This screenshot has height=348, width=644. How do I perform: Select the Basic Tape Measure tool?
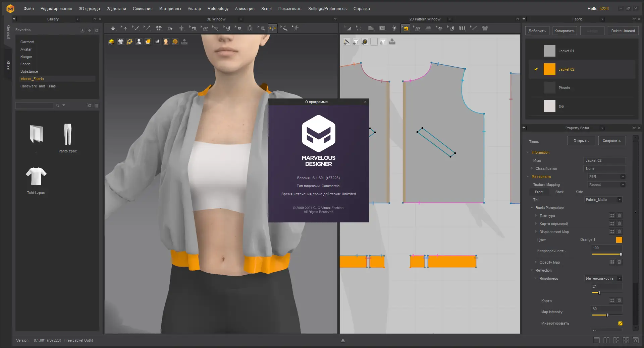point(284,28)
